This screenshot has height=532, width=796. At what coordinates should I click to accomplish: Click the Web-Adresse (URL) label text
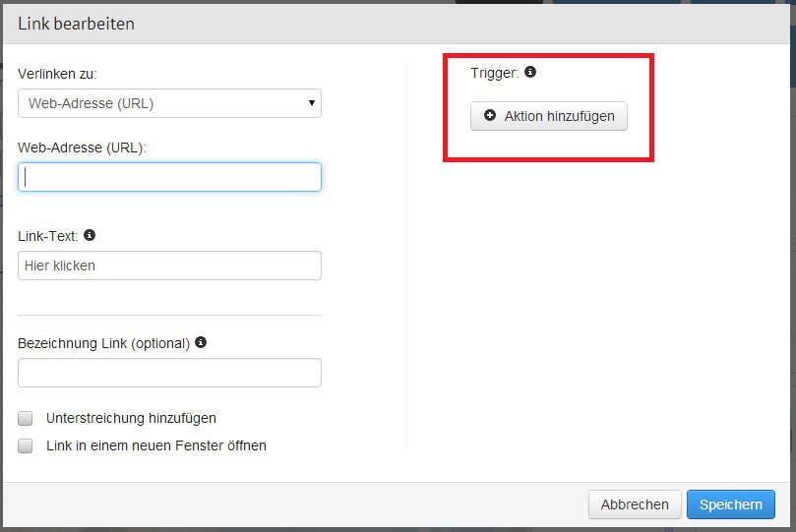(82, 148)
